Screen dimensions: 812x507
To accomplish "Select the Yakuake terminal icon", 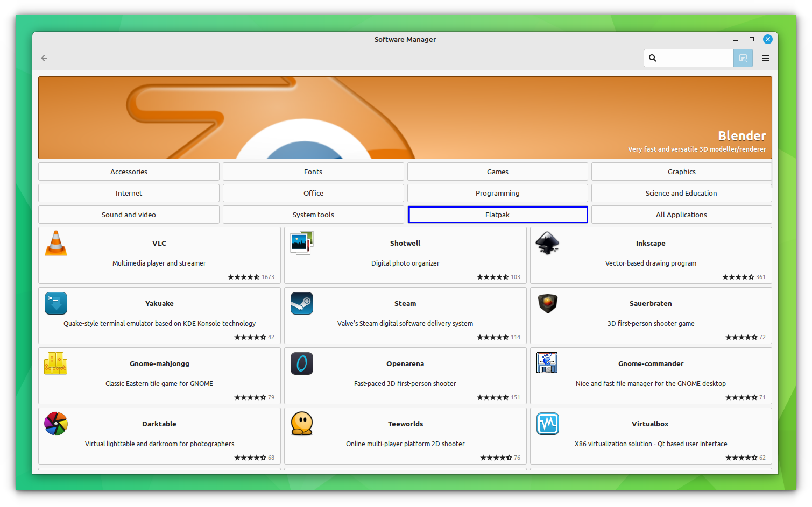I will [x=56, y=303].
